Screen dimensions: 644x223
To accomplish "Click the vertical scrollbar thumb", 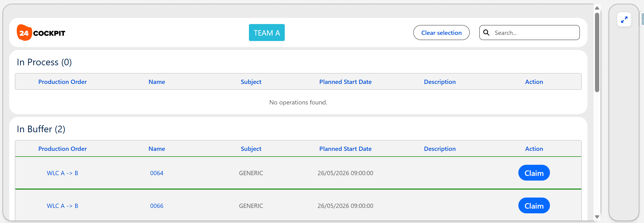I will pyautogui.click(x=597, y=53).
